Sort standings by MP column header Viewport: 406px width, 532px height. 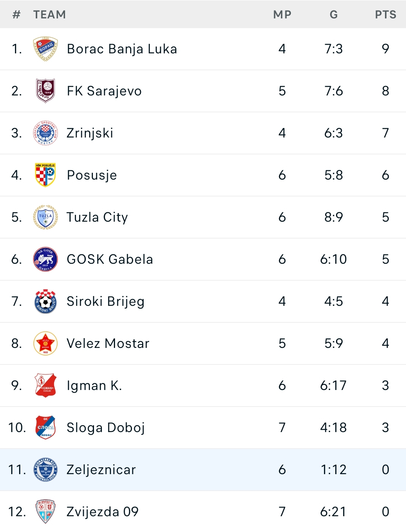click(282, 15)
